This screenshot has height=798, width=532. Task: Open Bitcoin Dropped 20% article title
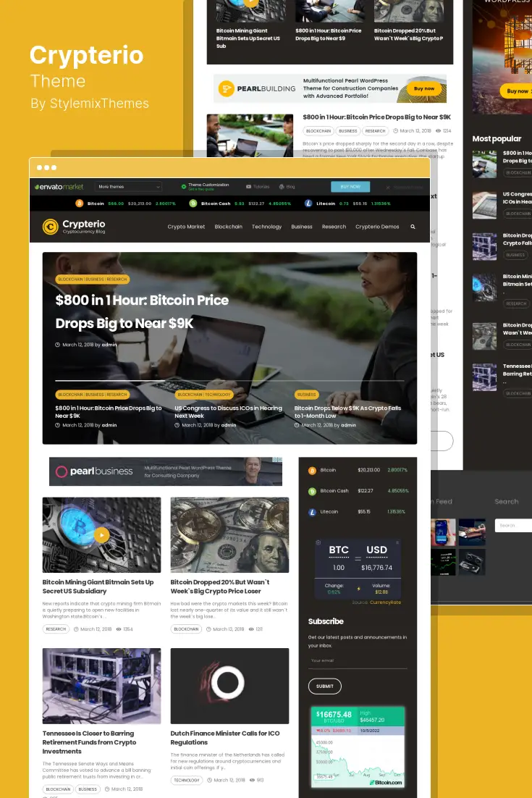click(x=220, y=587)
